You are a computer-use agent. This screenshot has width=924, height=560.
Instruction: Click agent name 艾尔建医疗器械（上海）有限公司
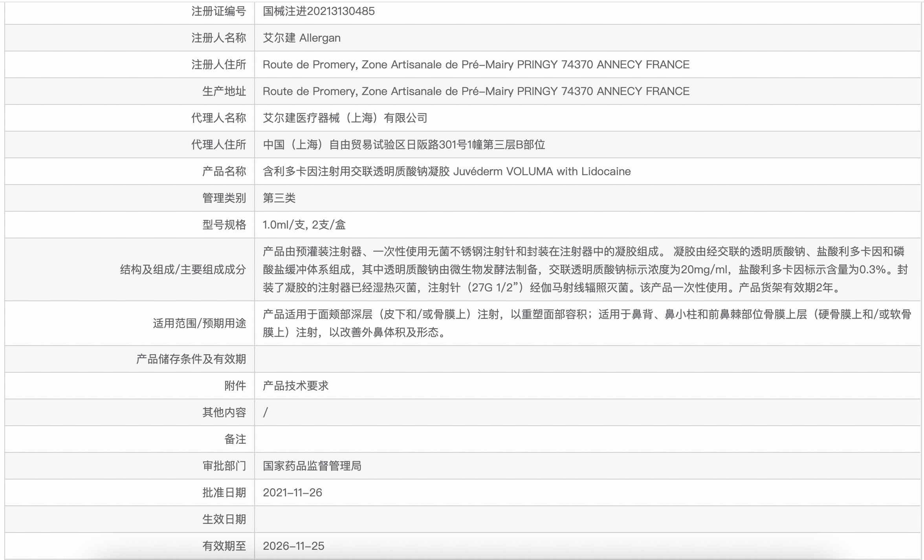click(345, 118)
